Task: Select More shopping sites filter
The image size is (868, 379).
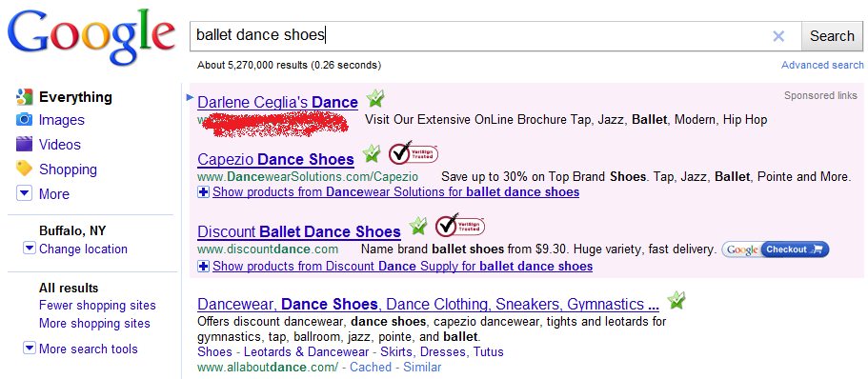Action: [x=94, y=323]
